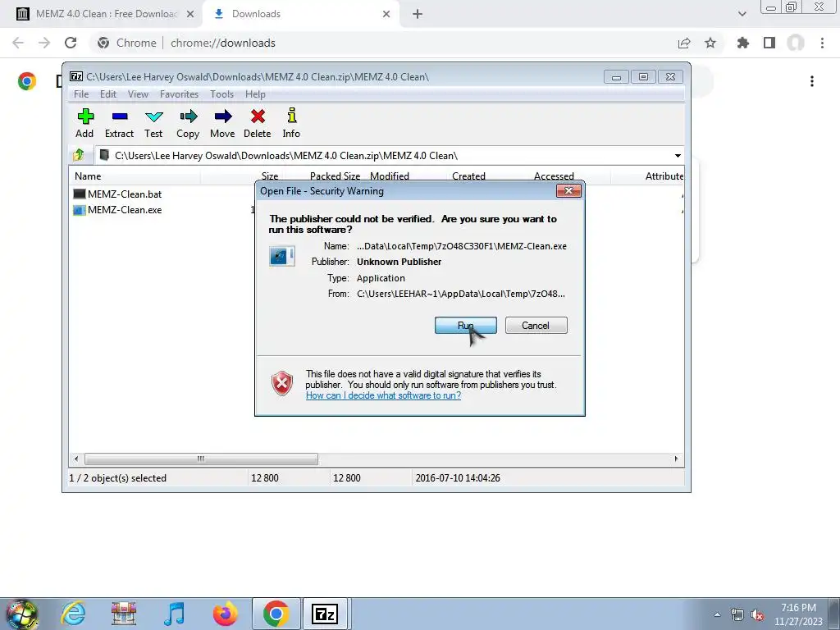The width and height of the screenshot is (840, 630).
Task: Click the horizontal scrollbar thumb in 7-Zip
Action: pos(201,459)
